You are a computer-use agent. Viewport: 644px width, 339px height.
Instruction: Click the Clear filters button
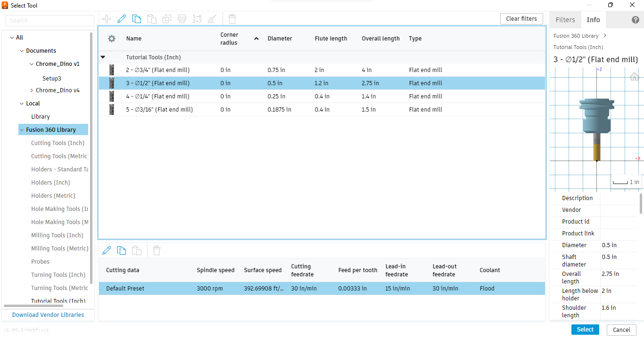[521, 19]
